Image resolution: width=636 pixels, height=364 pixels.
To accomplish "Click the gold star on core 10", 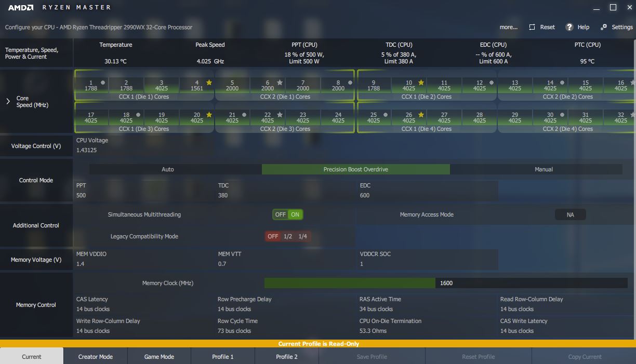I will point(421,83).
